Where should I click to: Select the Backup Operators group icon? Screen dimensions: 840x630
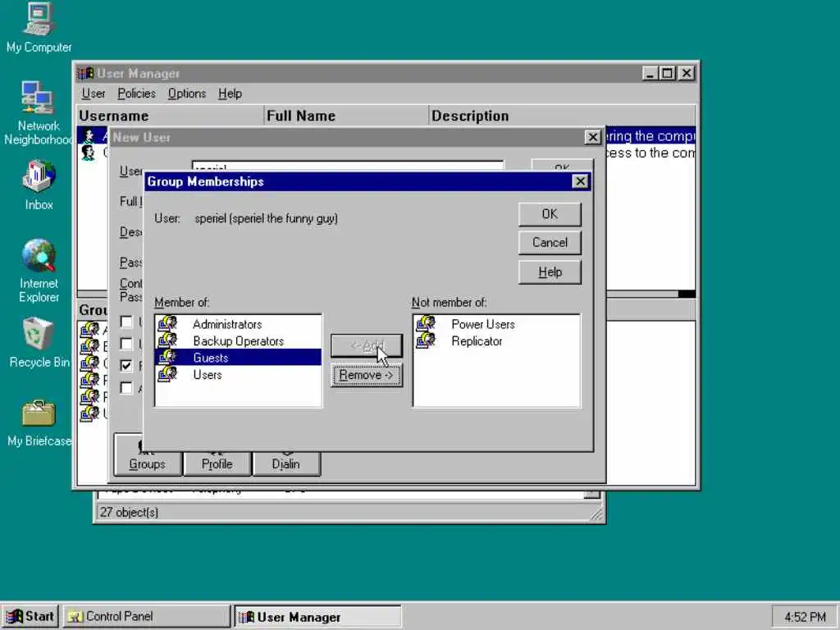tap(167, 340)
